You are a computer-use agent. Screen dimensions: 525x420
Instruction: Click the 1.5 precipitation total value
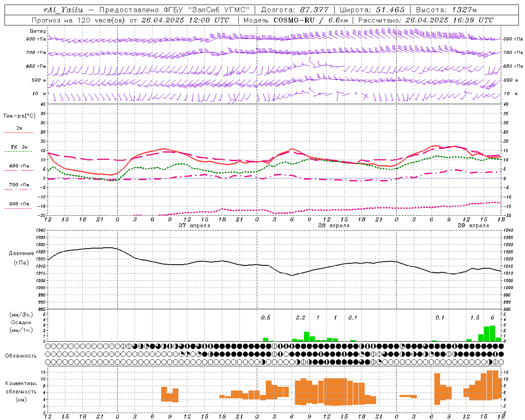(x=475, y=317)
